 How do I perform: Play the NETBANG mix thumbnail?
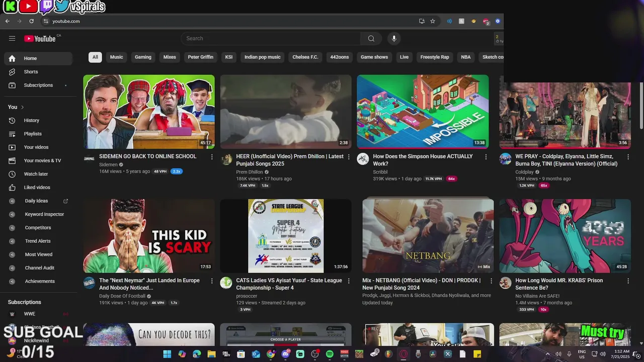click(x=428, y=236)
